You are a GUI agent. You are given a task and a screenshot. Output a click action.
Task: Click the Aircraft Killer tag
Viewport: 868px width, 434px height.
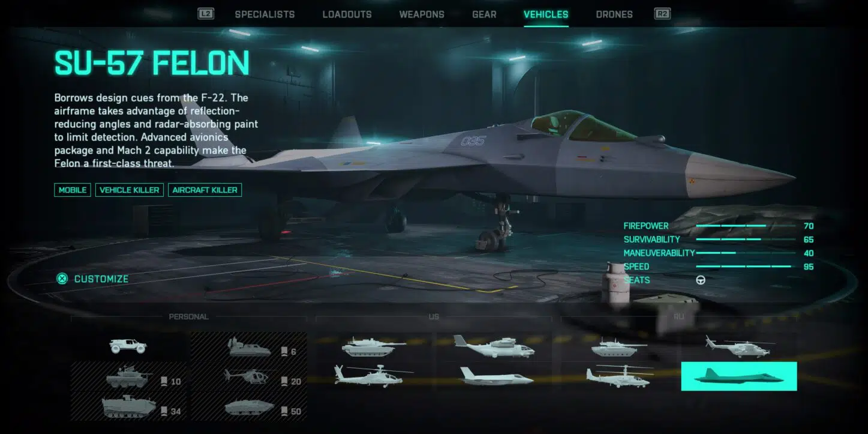205,190
